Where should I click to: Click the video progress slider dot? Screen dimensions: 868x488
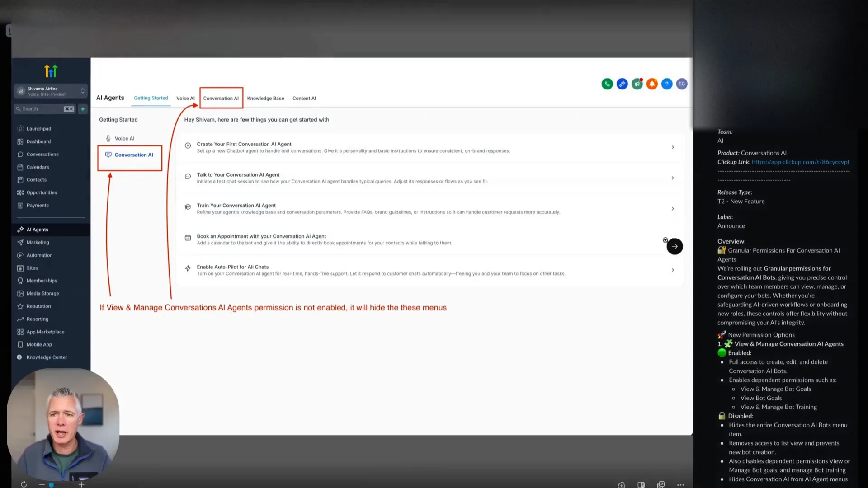51,484
